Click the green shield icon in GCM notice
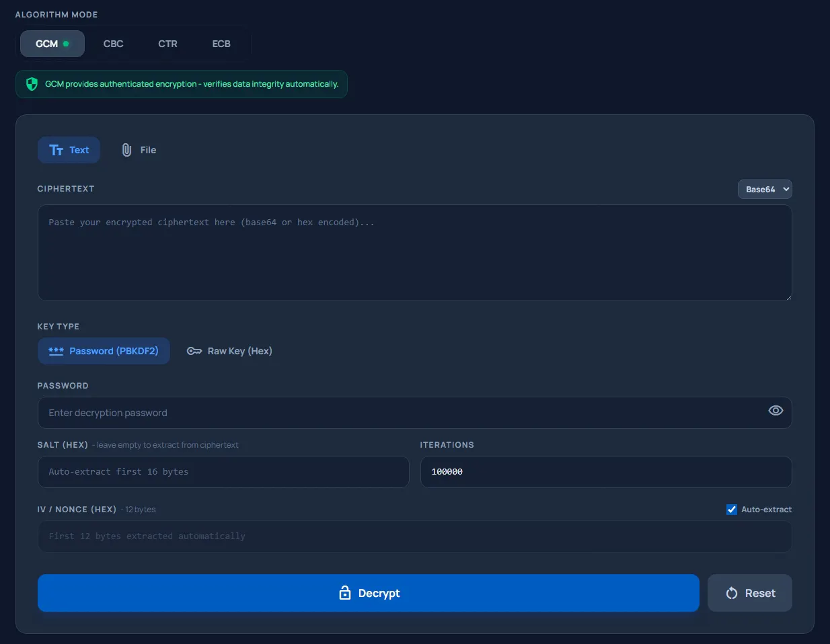 [x=32, y=84]
